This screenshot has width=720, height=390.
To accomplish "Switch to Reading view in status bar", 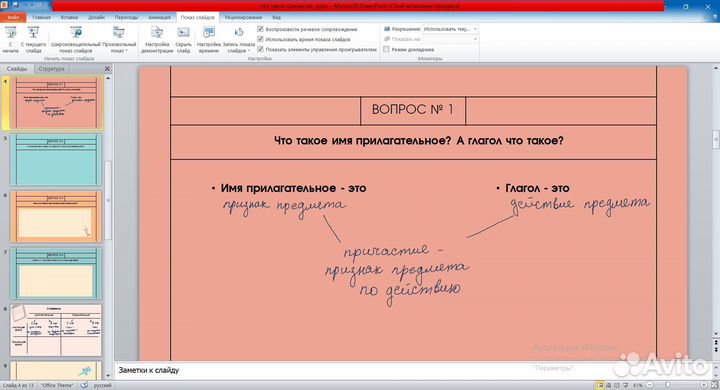I will coord(617,385).
